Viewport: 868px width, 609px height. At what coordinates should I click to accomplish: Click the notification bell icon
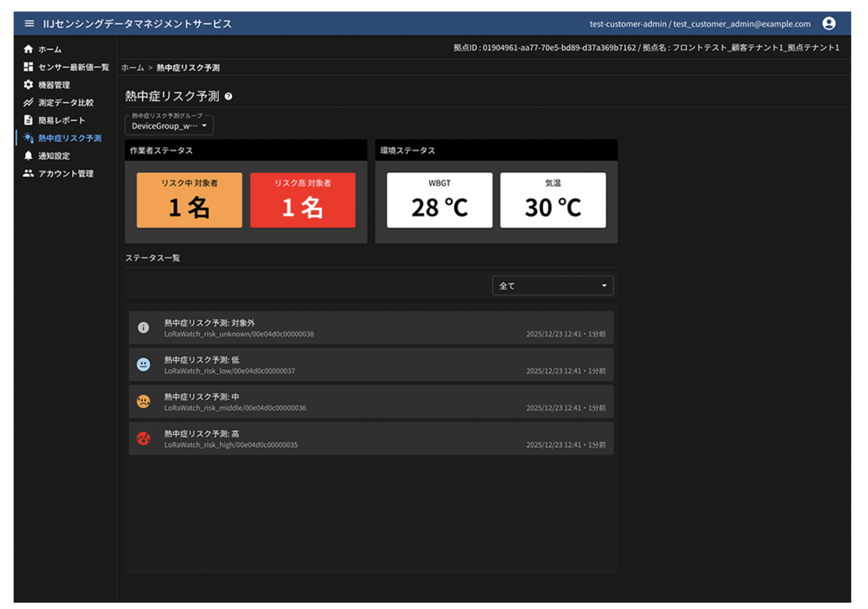(x=28, y=156)
